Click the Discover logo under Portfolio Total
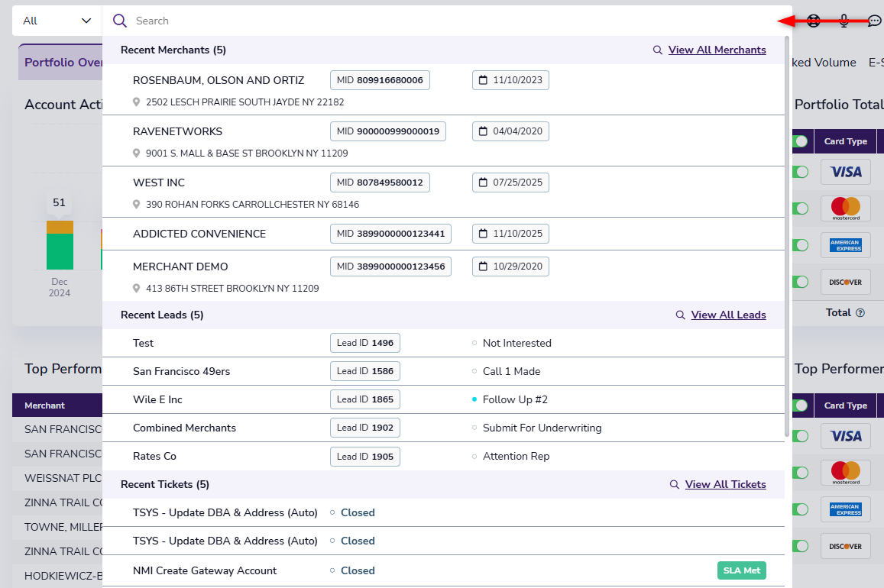The width and height of the screenshot is (884, 588). click(x=846, y=282)
